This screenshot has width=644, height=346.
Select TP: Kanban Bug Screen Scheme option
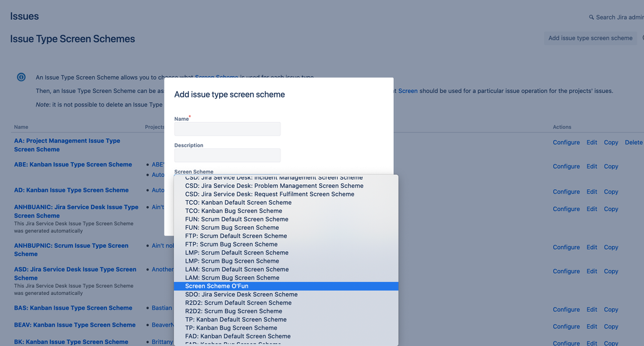(x=286, y=328)
